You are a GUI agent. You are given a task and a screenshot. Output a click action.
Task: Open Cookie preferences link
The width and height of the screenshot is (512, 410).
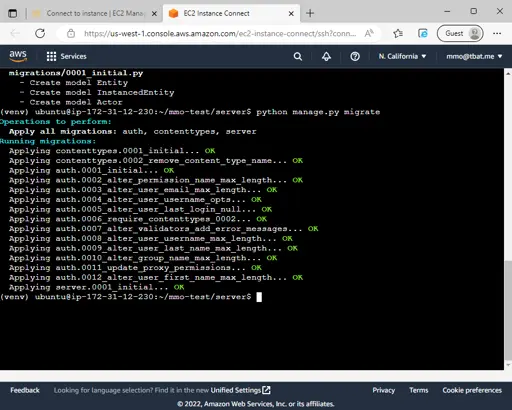click(472, 390)
